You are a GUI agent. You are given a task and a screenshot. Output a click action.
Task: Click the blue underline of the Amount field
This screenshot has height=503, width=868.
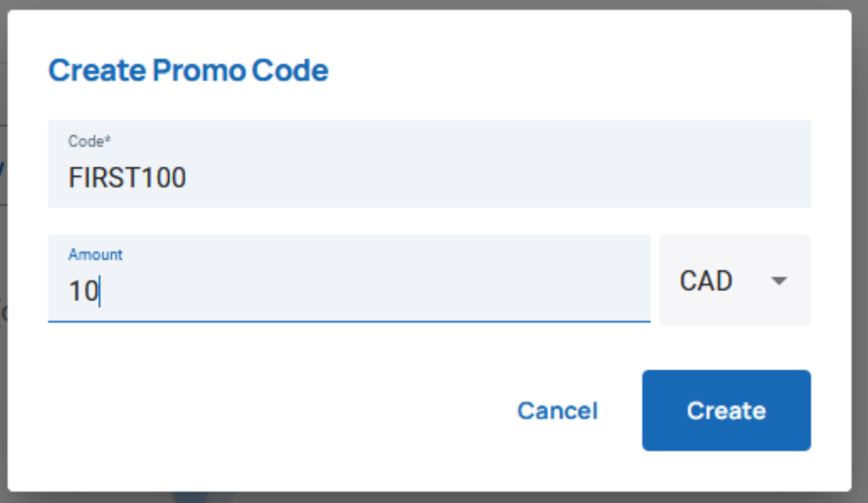tap(349, 320)
